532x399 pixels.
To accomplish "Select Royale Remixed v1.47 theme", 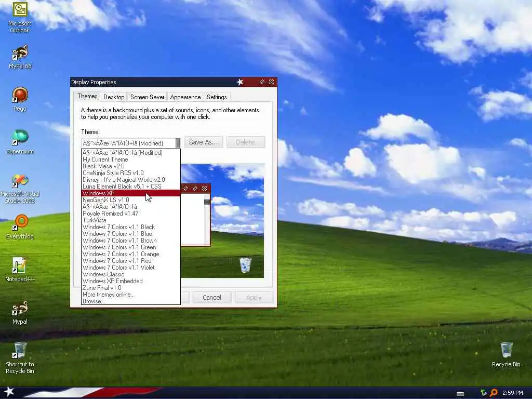I will 131,214.
